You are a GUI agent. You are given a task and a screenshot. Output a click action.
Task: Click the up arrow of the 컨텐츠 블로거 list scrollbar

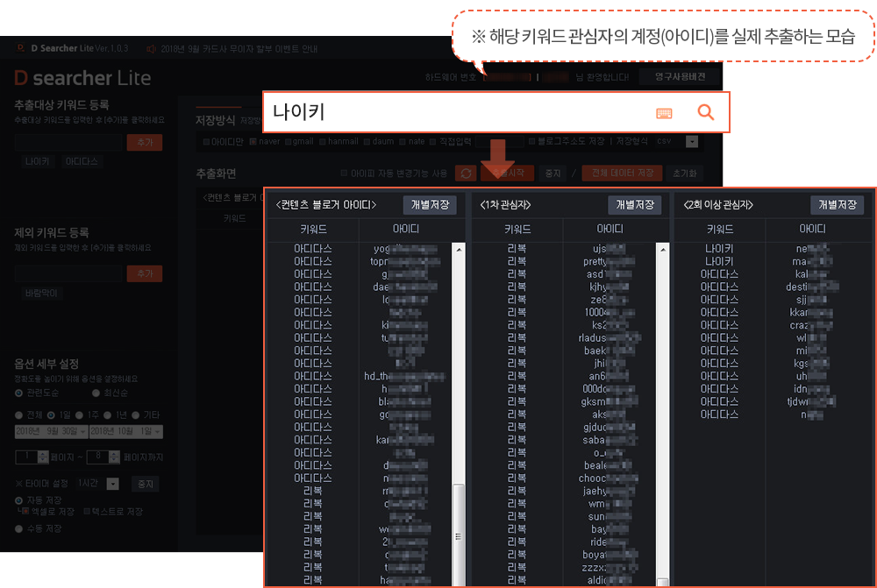click(x=459, y=249)
